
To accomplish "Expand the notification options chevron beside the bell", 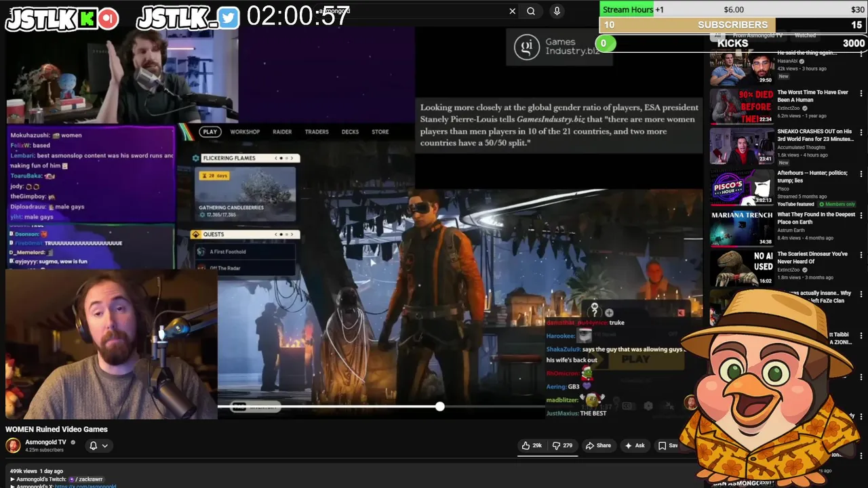I will [104, 445].
